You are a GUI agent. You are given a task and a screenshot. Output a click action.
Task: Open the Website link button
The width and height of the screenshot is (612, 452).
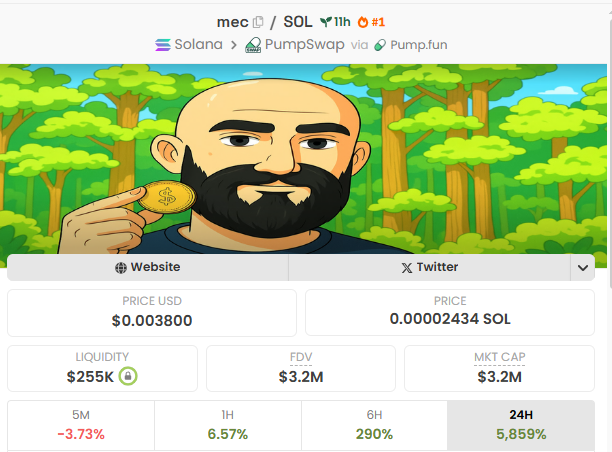coord(148,268)
